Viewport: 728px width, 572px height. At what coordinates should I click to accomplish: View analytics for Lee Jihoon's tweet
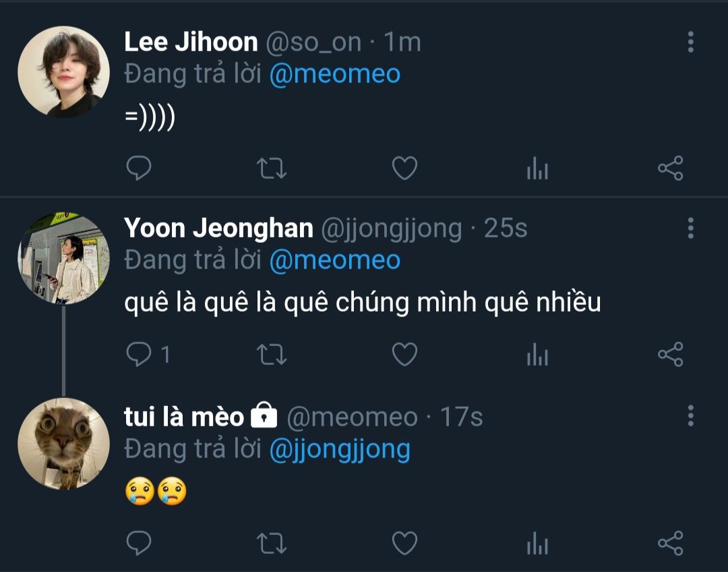pos(537,168)
